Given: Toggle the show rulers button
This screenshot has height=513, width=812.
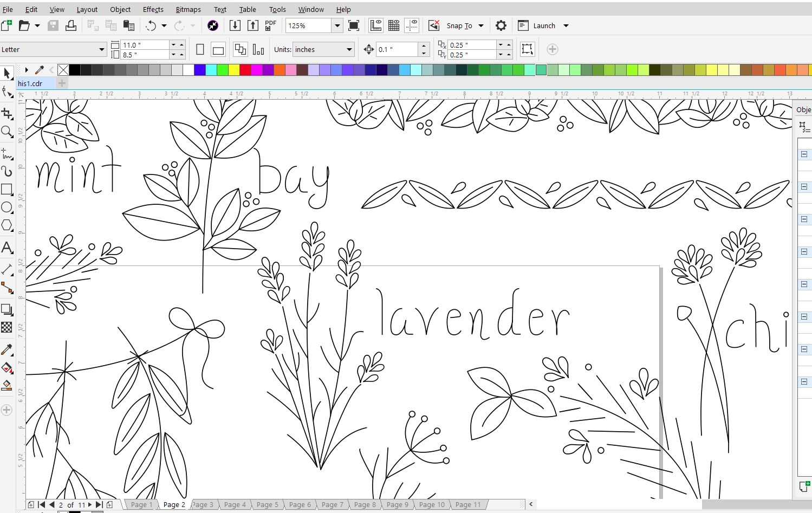Looking at the screenshot, I should (376, 25).
